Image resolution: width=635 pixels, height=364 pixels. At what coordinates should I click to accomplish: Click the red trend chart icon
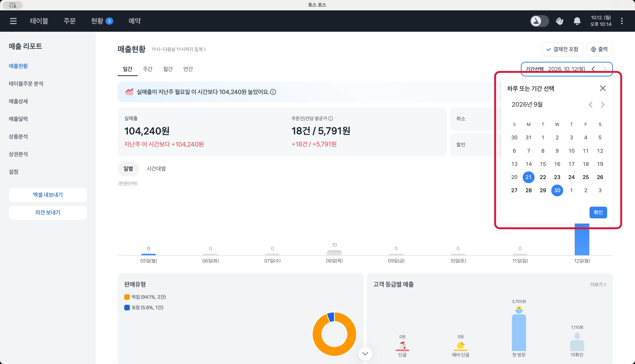[129, 92]
